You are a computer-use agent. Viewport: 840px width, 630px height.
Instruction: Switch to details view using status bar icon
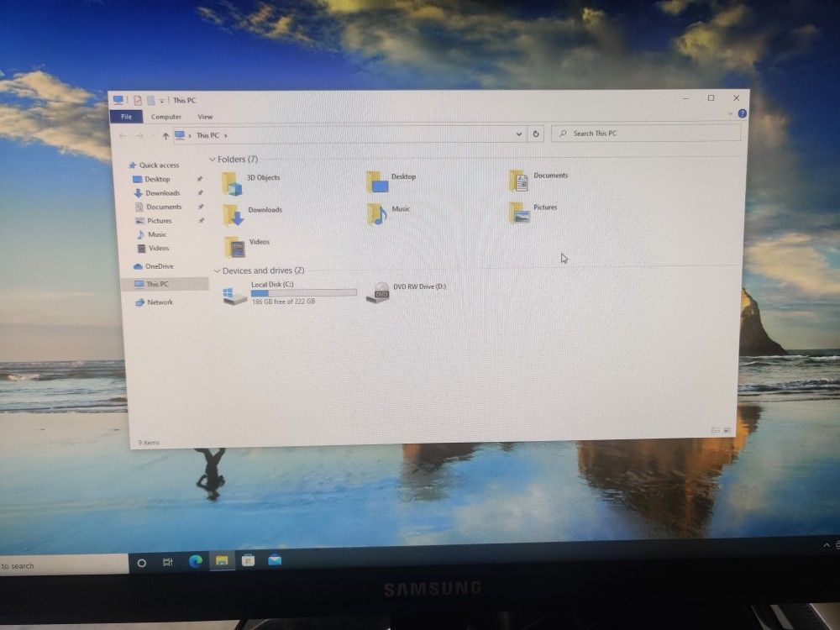tap(717, 429)
